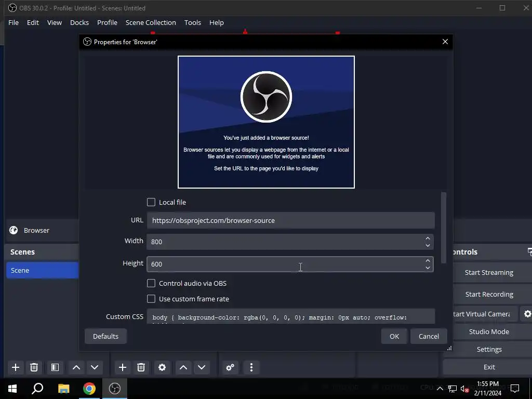Decrease Width with down stepper arrow
532x399 pixels.
click(428, 245)
